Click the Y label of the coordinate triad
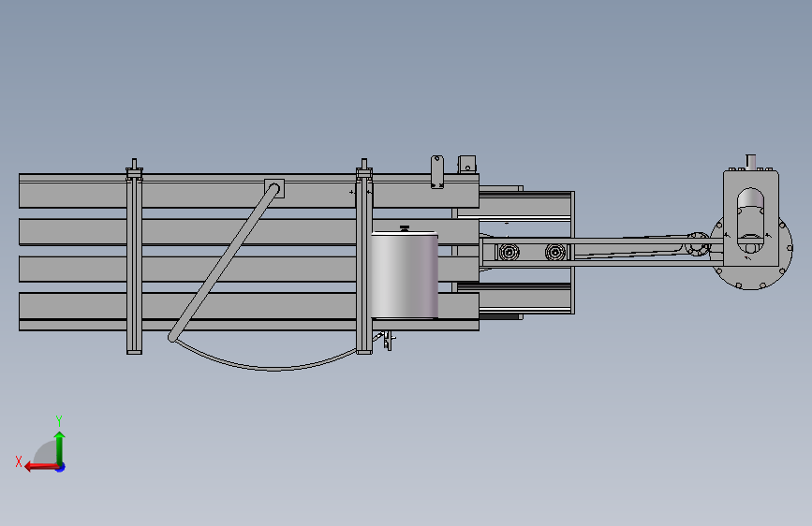The width and height of the screenshot is (812, 526). [59, 421]
